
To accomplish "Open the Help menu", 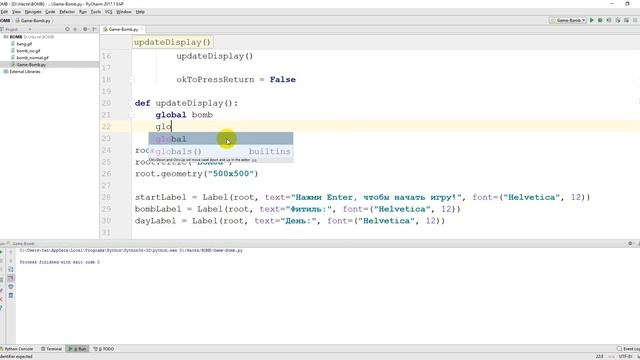I will point(140,12).
